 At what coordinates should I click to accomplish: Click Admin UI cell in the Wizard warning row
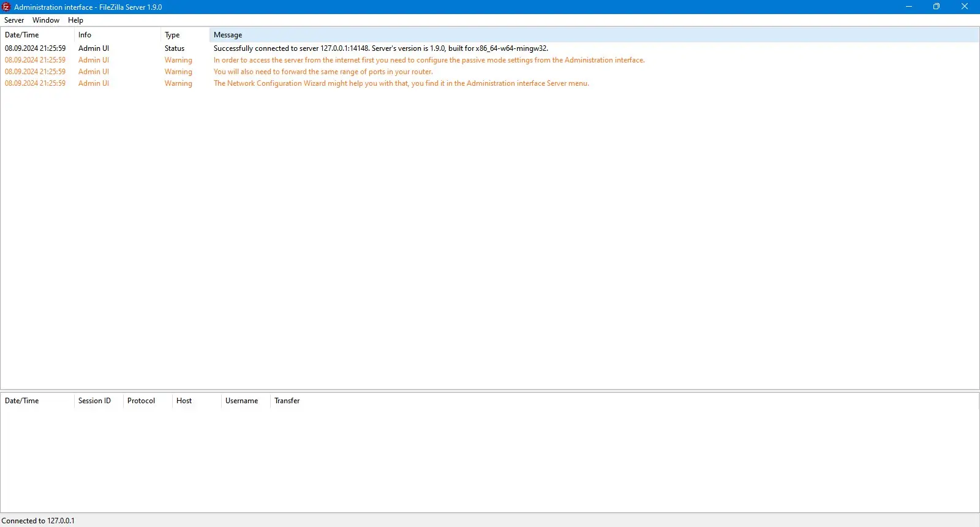coord(94,83)
